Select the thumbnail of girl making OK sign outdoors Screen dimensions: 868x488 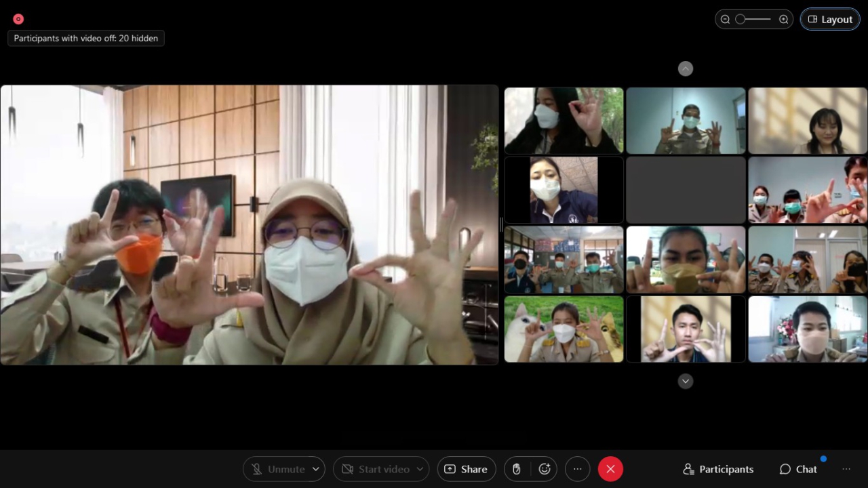point(564,121)
